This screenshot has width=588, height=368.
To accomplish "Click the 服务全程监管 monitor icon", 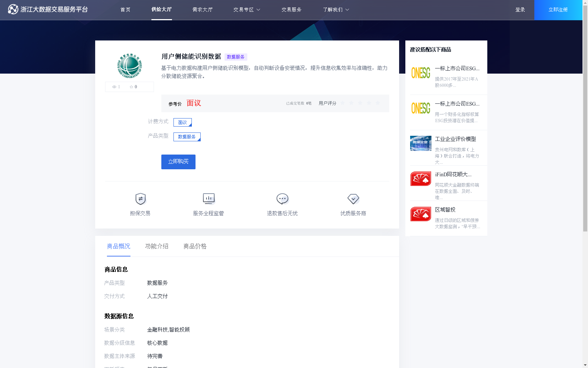I will click(x=209, y=199).
